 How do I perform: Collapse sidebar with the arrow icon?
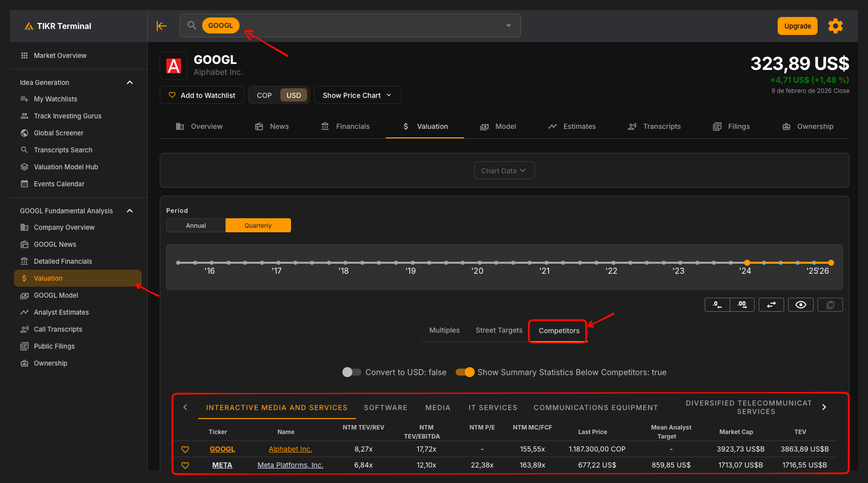[161, 26]
